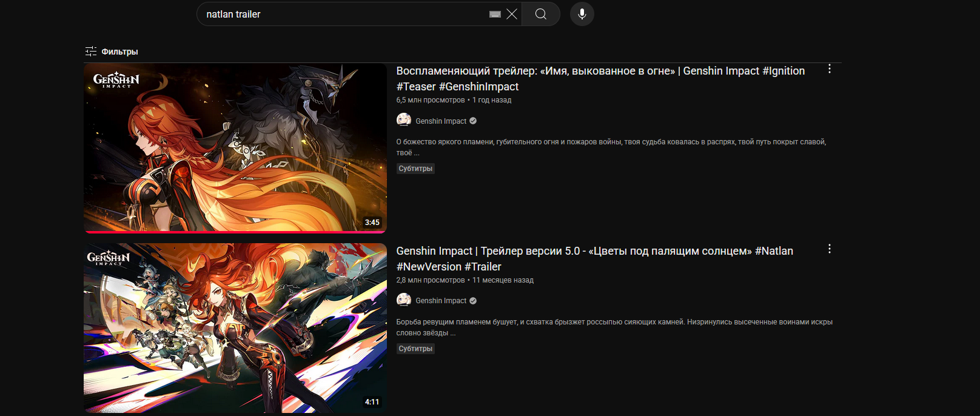Screen dimensions: 980x416
Task: Click verified badge beside first Genshin Impact channel
Action: (473, 121)
